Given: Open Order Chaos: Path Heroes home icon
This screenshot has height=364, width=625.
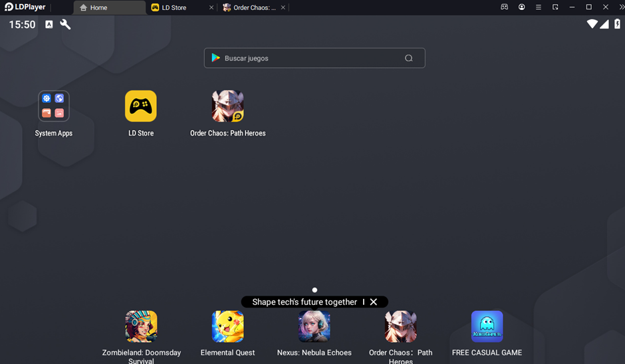Looking at the screenshot, I should pyautogui.click(x=227, y=106).
